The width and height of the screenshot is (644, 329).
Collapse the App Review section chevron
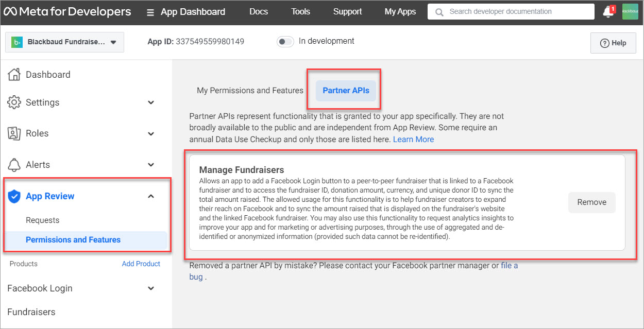coord(151,196)
